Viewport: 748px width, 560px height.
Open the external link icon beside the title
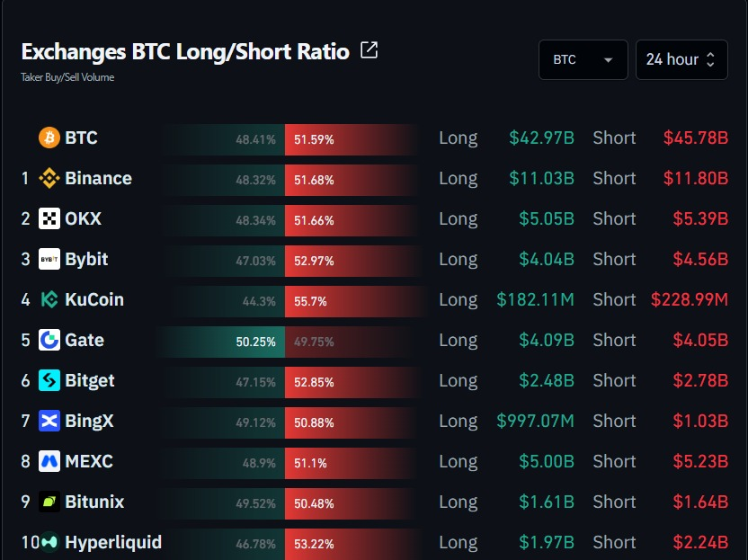[369, 50]
